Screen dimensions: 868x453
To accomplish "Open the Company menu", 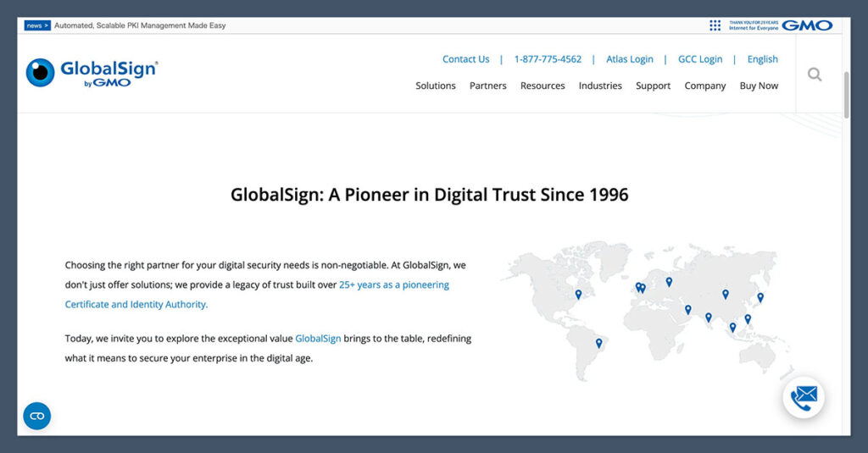I will pos(704,86).
